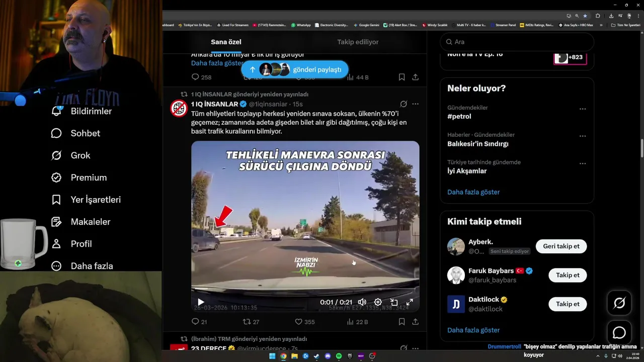Open Spotify in taskbar

[339, 356]
